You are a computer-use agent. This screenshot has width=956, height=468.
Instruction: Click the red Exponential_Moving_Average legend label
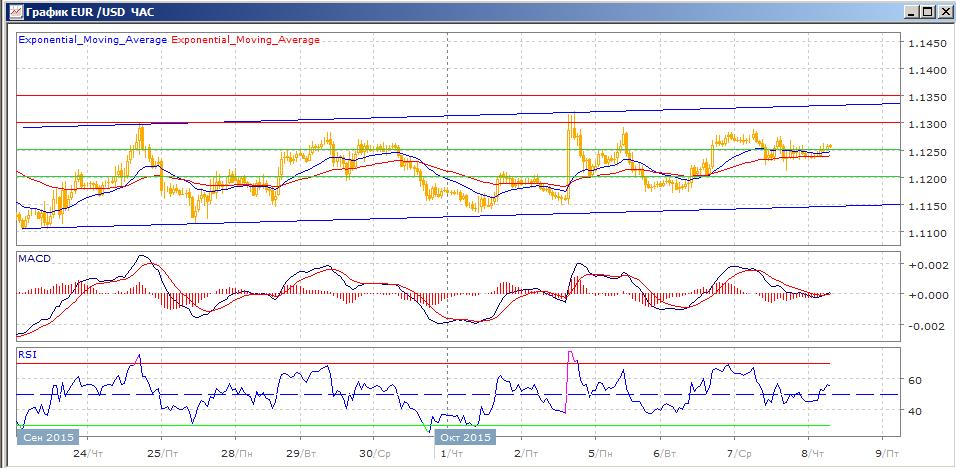(246, 40)
